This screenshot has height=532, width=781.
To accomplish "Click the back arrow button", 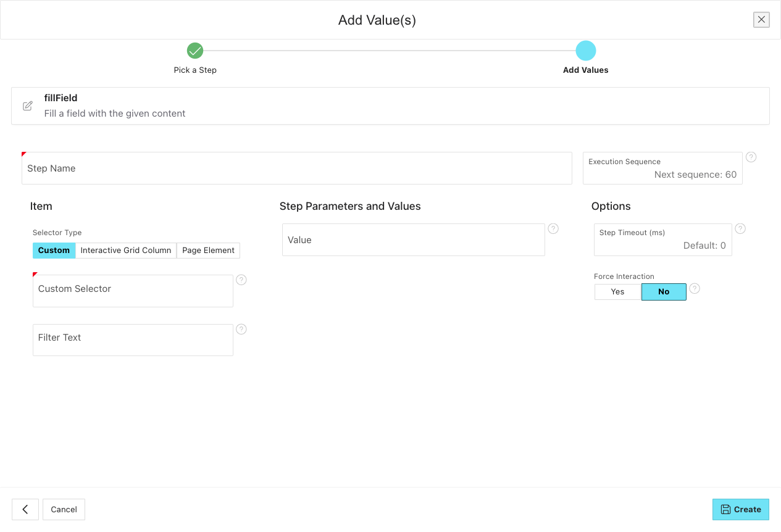I will 25,509.
